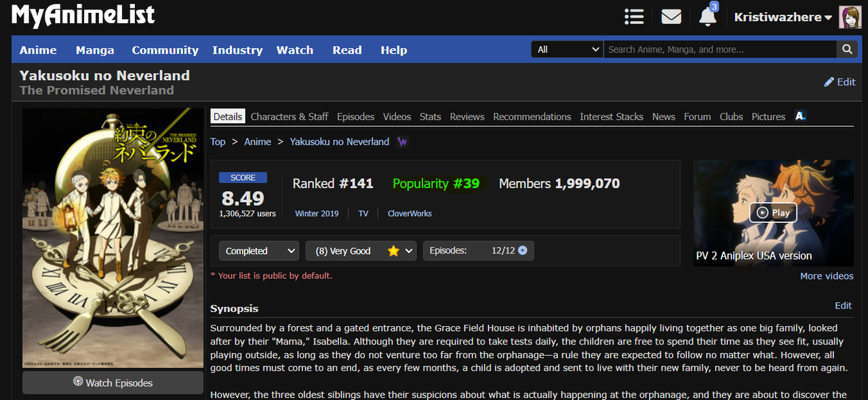Open the list menu icon in header

634,16
